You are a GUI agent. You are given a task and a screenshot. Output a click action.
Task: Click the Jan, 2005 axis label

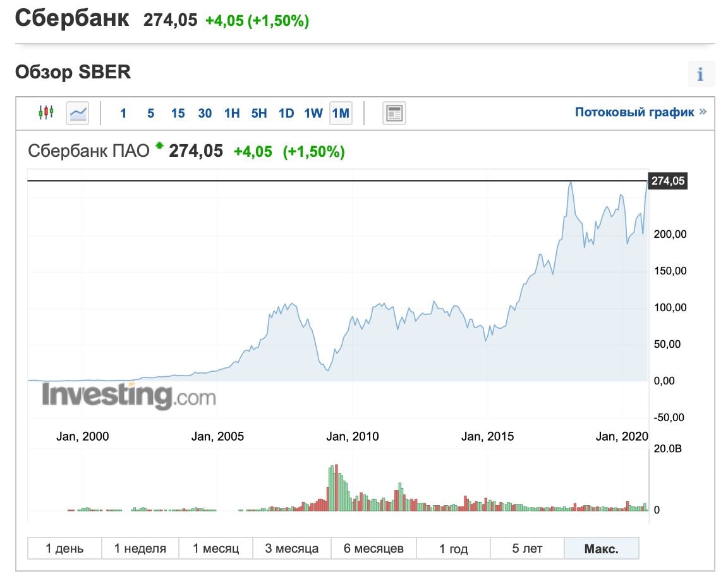click(217, 436)
